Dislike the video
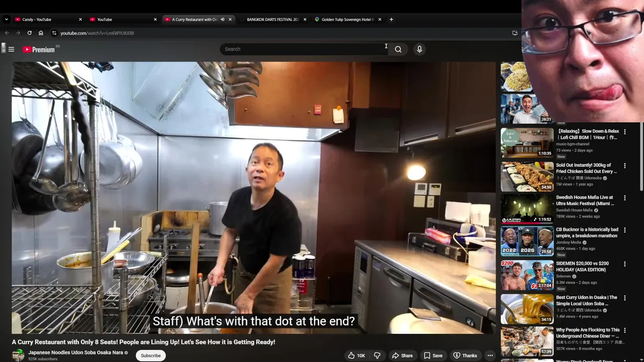The height and width of the screenshot is (362, 644). pyautogui.click(x=377, y=355)
